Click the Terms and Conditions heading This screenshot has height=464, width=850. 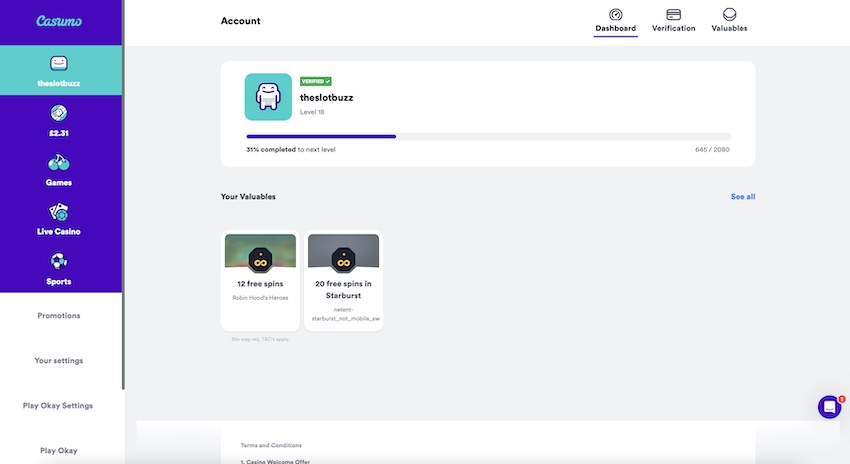pos(271,445)
